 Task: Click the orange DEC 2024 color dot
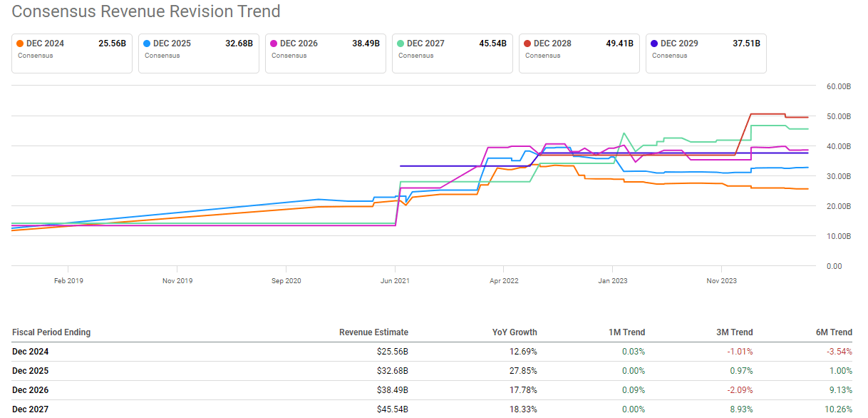19,44
